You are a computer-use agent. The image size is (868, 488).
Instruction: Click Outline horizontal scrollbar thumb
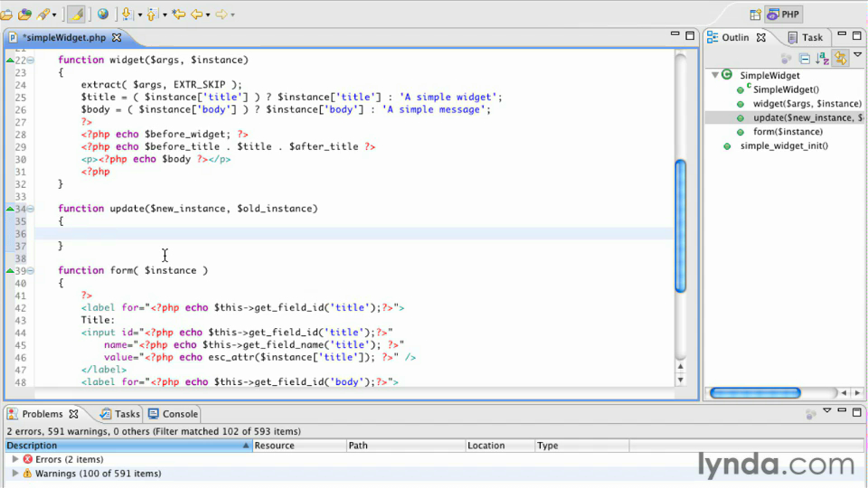coord(755,393)
